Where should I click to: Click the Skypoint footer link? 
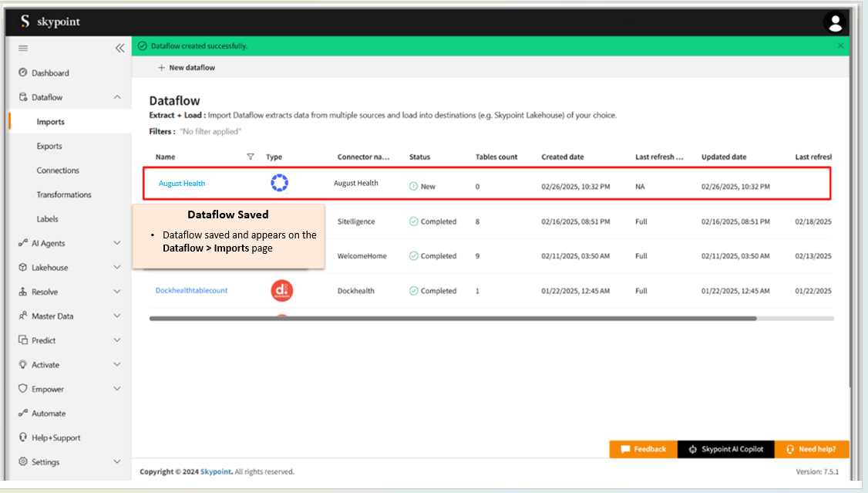216,472
